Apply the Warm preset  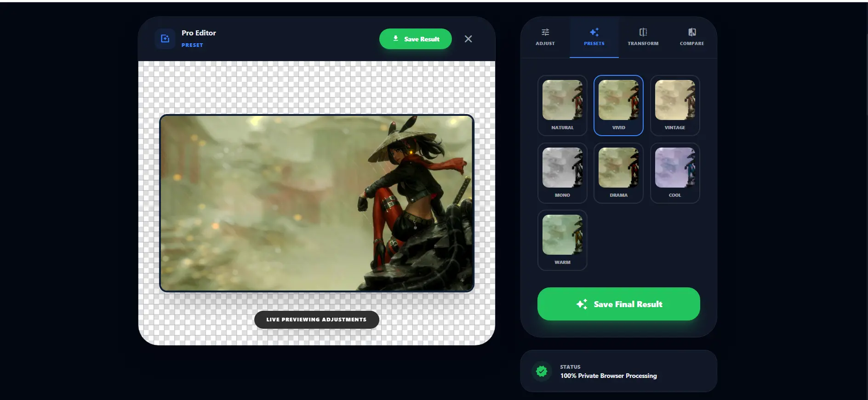point(562,240)
